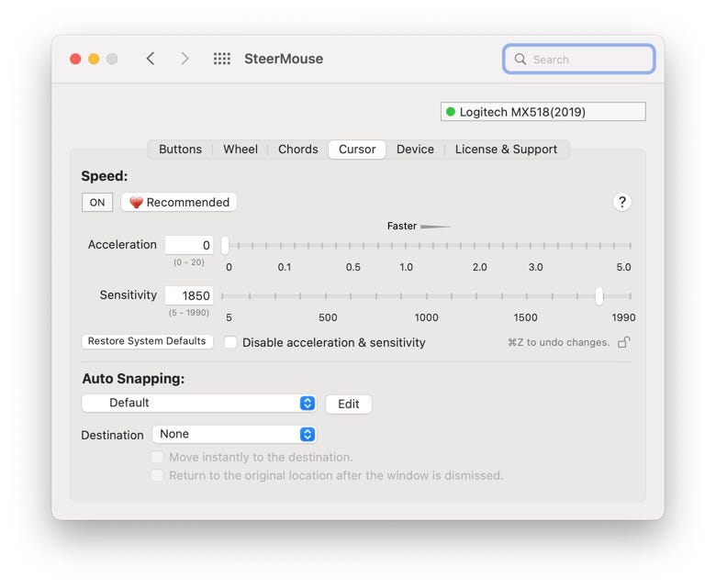Click the Recommended speed button
The width and height of the screenshot is (716, 588).
pos(179,202)
